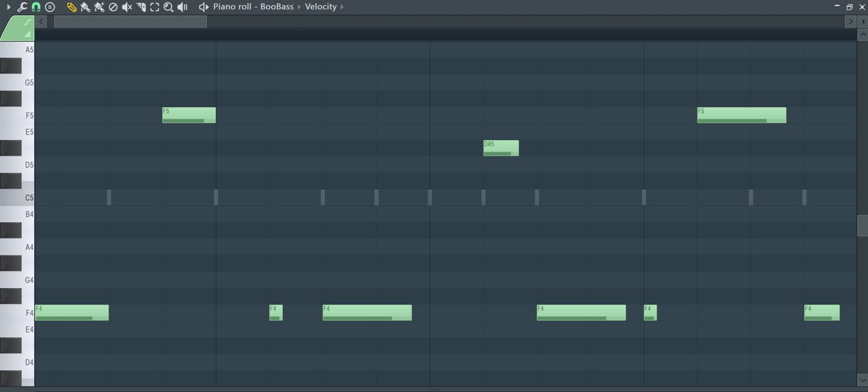This screenshot has height=392, width=868.
Task: Click the left arrow of horizontal scrollbar
Action: click(x=41, y=21)
